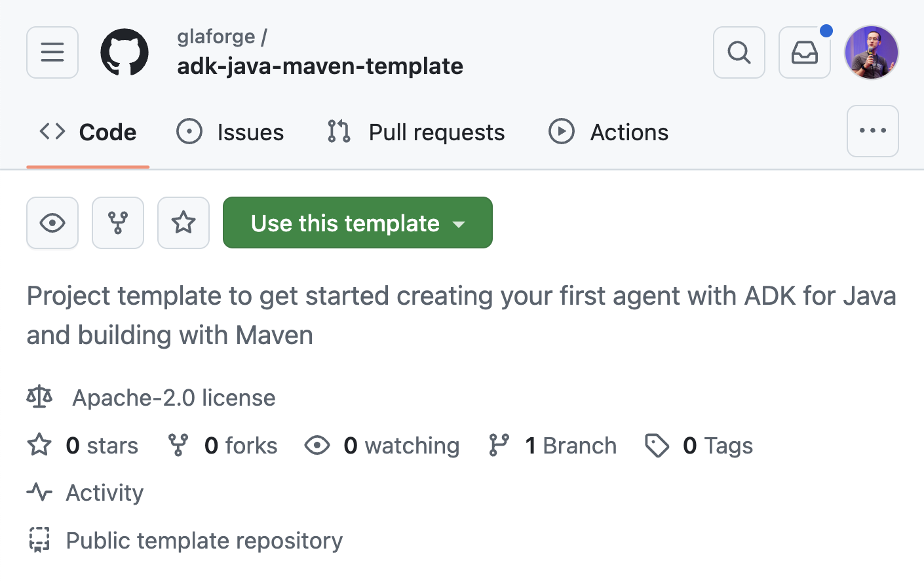
Task: Open the Apache-2.0 license link
Action: click(174, 398)
